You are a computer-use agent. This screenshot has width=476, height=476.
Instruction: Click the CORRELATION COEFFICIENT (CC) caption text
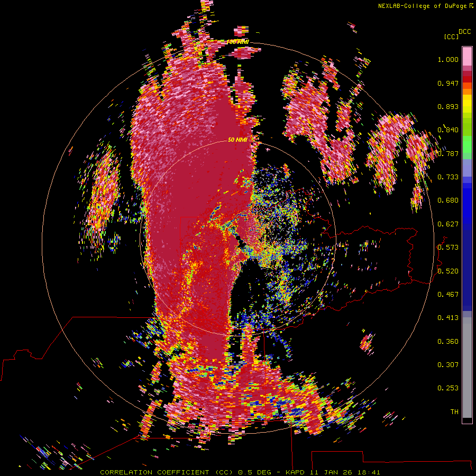point(167,472)
